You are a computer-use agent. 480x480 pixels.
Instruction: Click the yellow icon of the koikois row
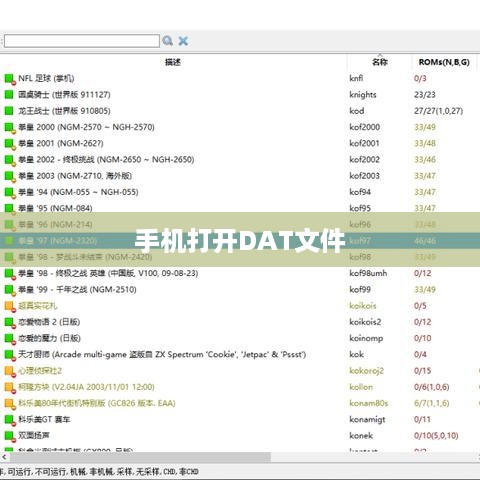point(10,307)
